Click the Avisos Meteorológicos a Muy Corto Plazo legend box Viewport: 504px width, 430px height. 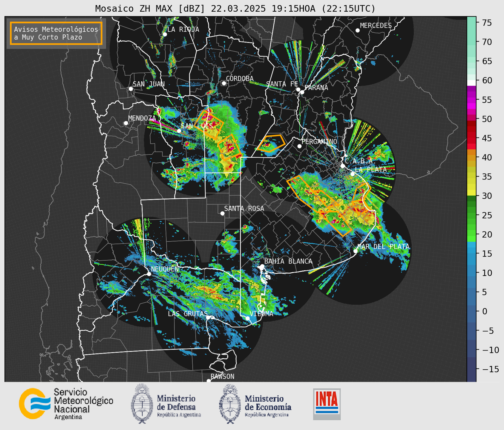[x=56, y=33]
